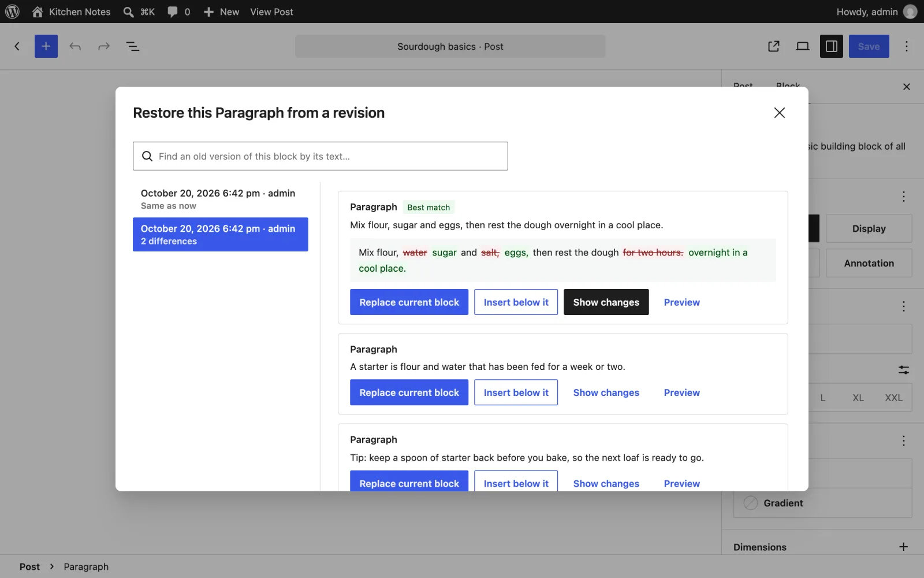The height and width of the screenshot is (578, 924).
Task: View comments count in admin bar
Action: click(x=178, y=12)
